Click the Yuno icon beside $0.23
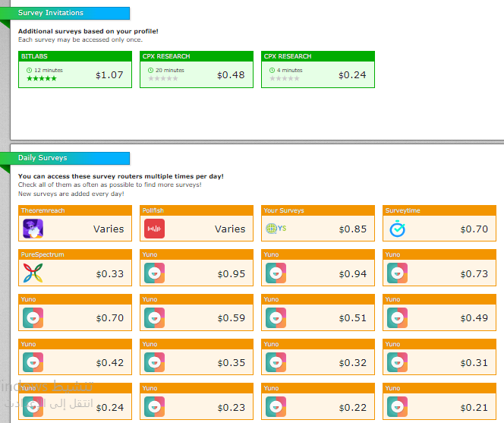Image resolution: width=504 pixels, height=423 pixels. pos(154,406)
